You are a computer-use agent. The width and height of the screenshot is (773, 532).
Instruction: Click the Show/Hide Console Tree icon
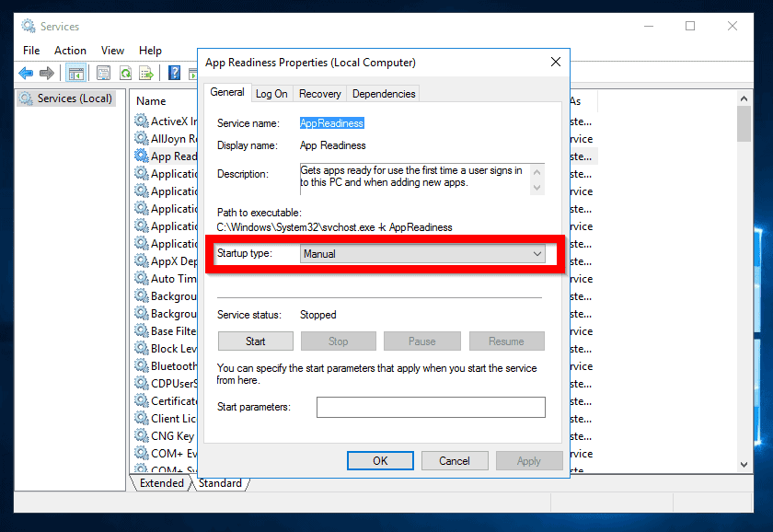point(76,74)
